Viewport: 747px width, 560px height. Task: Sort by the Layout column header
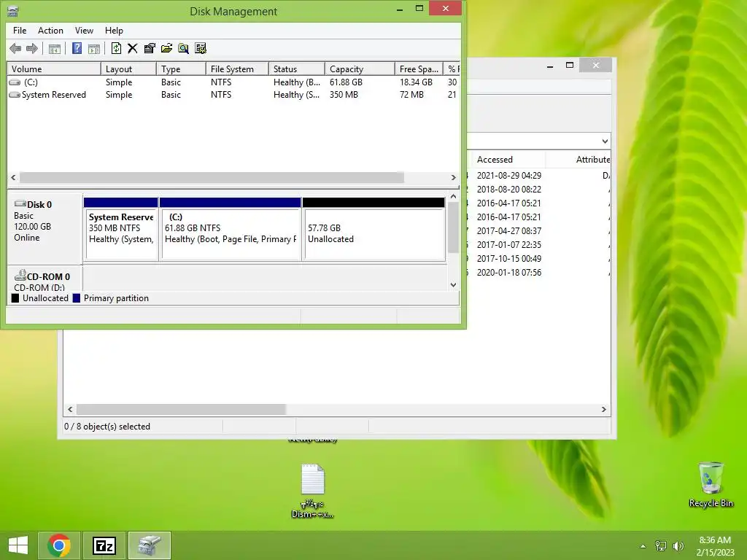pyautogui.click(x=128, y=69)
